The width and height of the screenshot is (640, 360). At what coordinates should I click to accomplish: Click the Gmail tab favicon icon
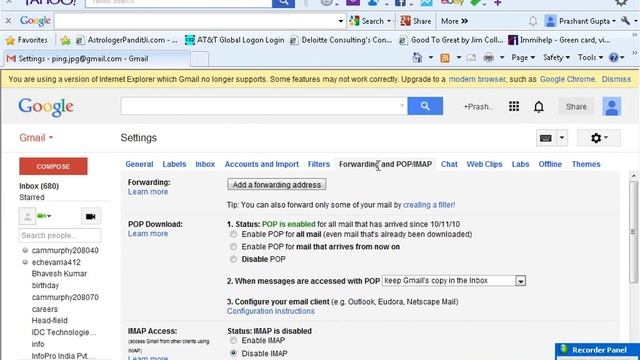pos(11,59)
